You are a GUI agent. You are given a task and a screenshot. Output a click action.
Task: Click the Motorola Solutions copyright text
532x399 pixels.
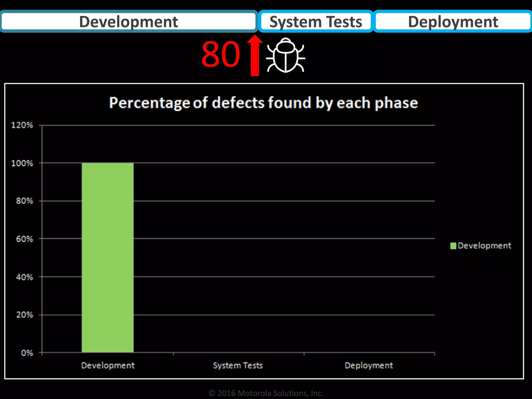[x=266, y=393]
